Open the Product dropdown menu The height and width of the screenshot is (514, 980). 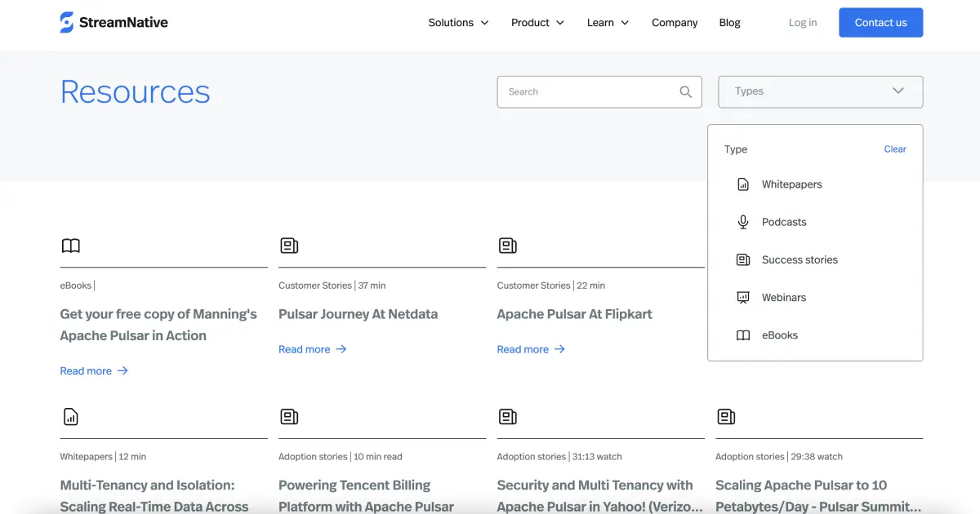tap(537, 23)
